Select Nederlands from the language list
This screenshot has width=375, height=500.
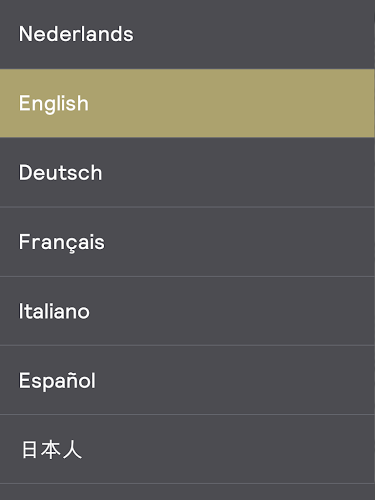[187, 34]
